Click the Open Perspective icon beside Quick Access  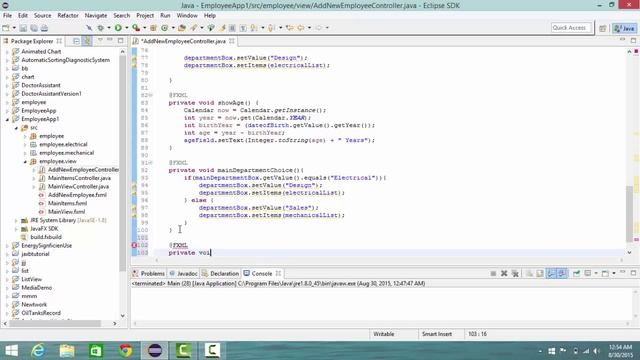point(602,28)
